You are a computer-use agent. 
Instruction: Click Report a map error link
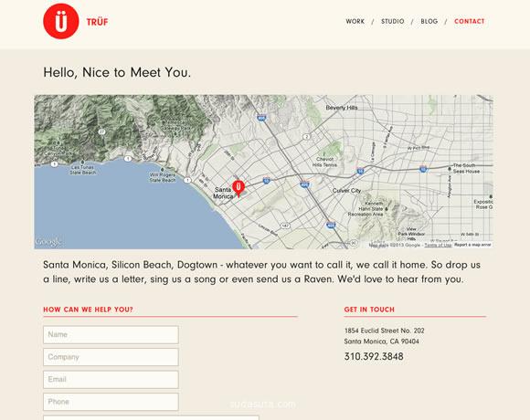pos(472,245)
